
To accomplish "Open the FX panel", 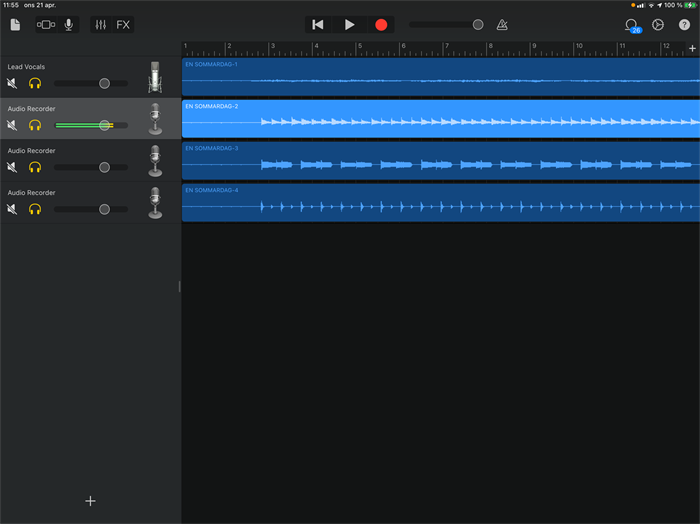I will click(123, 24).
